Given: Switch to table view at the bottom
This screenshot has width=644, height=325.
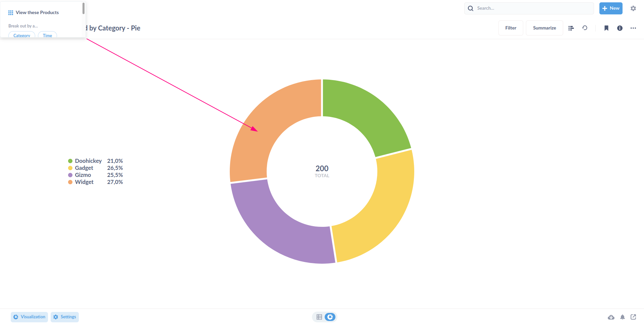Looking at the screenshot, I should [x=319, y=317].
